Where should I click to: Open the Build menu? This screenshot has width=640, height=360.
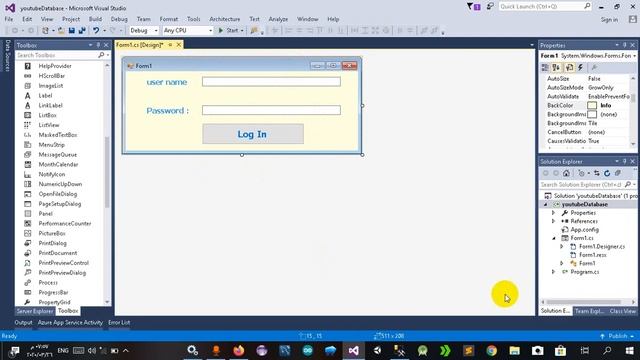(95, 19)
